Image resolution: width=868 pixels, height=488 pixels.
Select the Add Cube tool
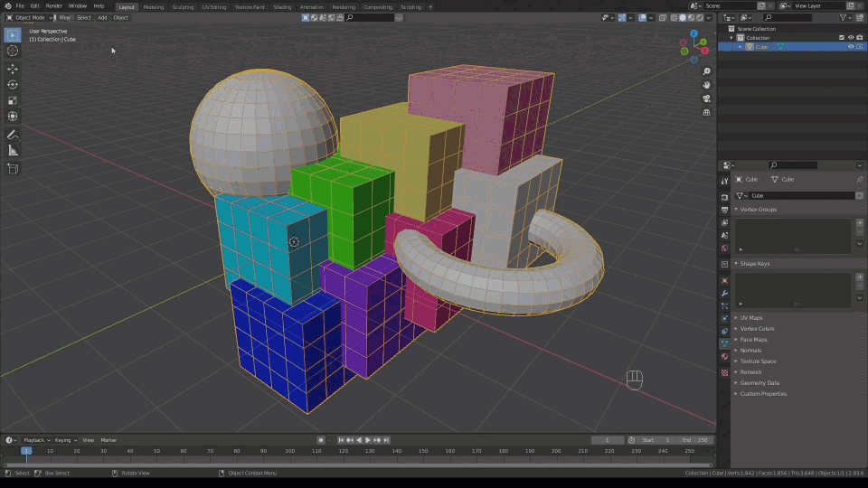coord(13,168)
